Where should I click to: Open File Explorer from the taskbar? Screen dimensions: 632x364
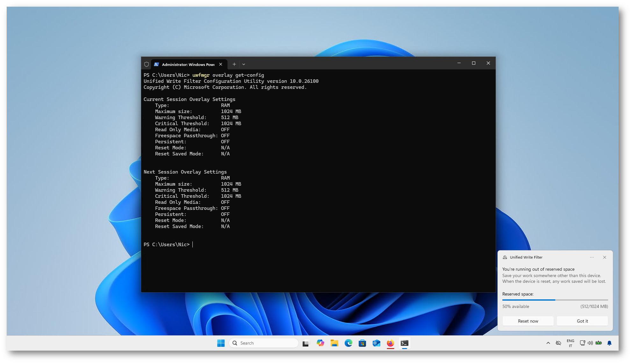tap(334, 343)
